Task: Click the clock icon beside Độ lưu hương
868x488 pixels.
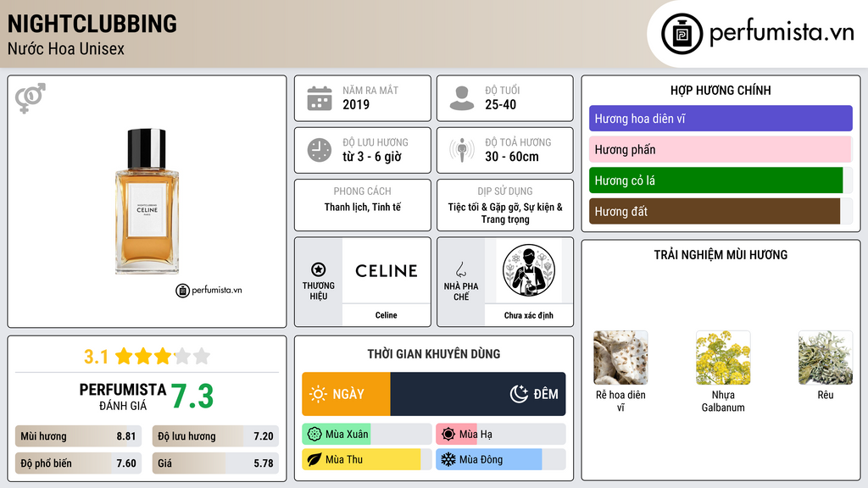Action: click(320, 150)
